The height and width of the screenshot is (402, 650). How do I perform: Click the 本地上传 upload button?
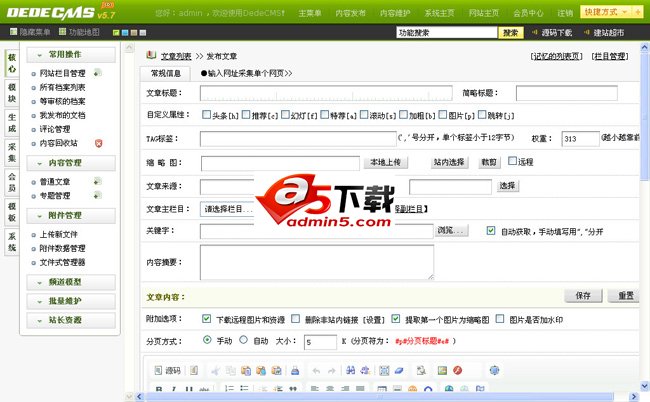(x=386, y=162)
